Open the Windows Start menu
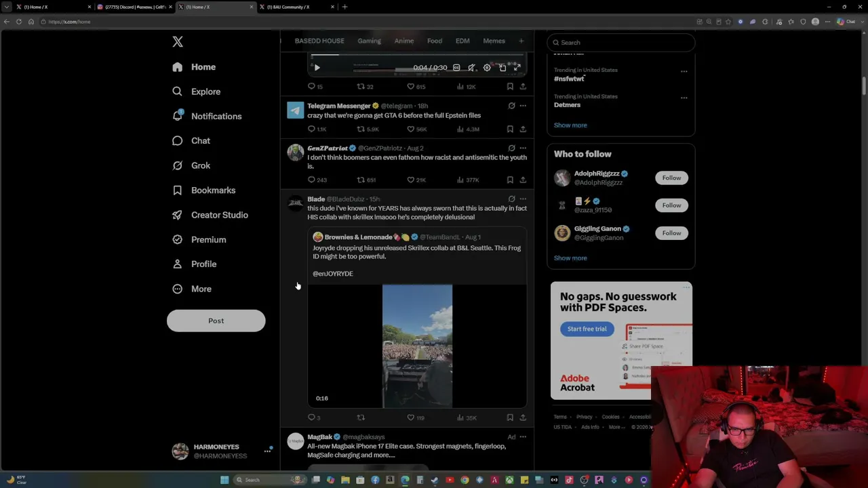 pyautogui.click(x=224, y=480)
